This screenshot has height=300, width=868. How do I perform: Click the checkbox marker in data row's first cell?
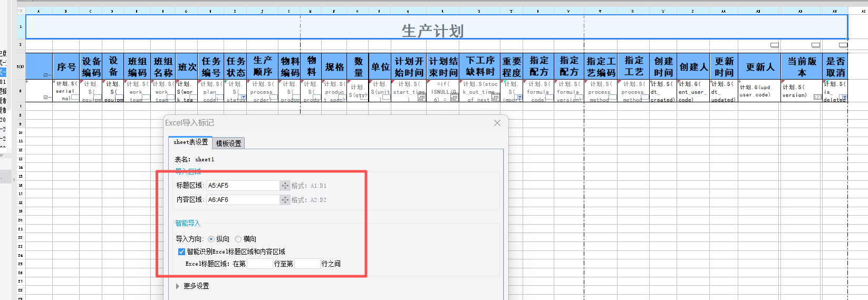46,98
